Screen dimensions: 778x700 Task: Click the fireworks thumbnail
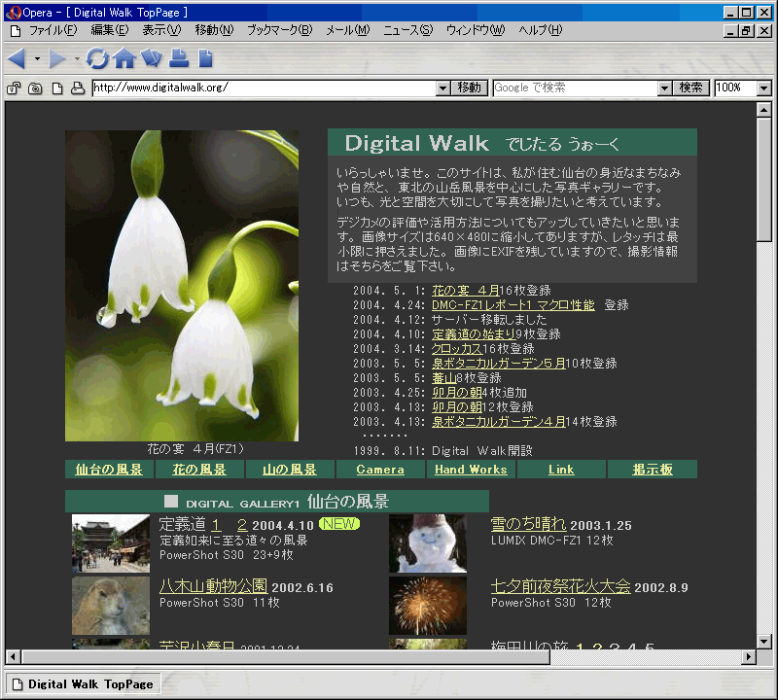tap(428, 606)
